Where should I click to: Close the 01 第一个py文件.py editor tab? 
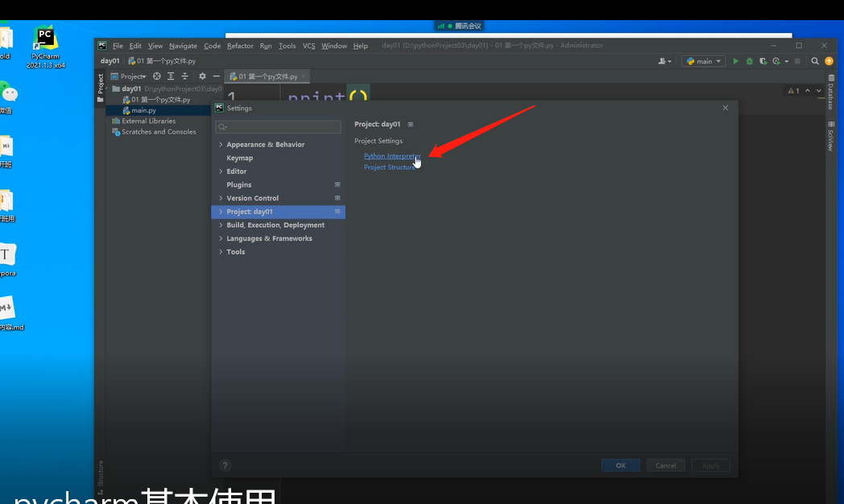[304, 76]
